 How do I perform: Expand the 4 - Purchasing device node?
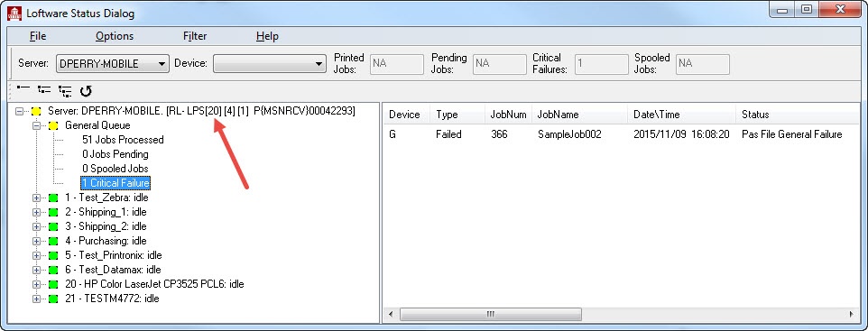36,241
